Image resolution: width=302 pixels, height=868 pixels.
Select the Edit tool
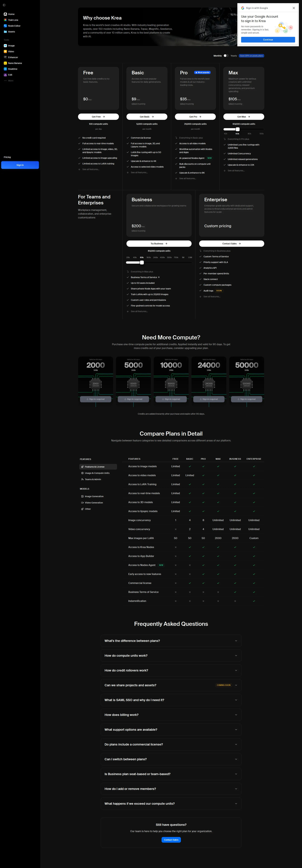[10, 75]
